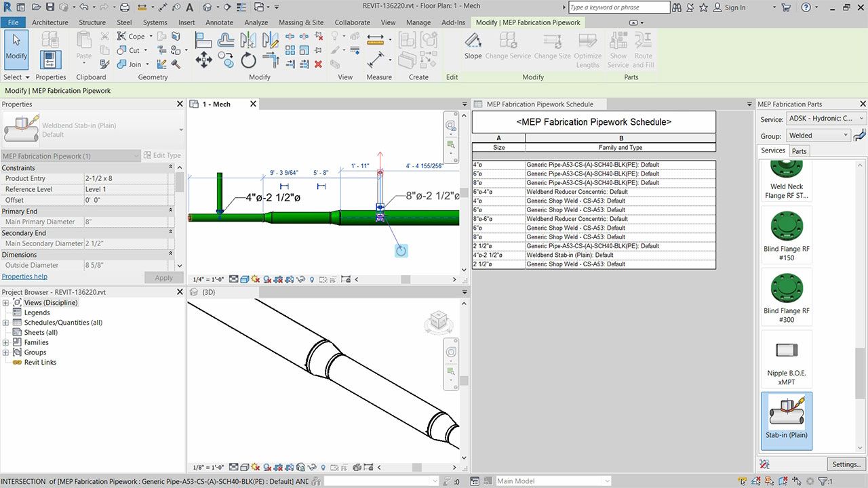Click in the keyword search field
Image resolution: width=868 pixels, height=488 pixels.
point(618,7)
